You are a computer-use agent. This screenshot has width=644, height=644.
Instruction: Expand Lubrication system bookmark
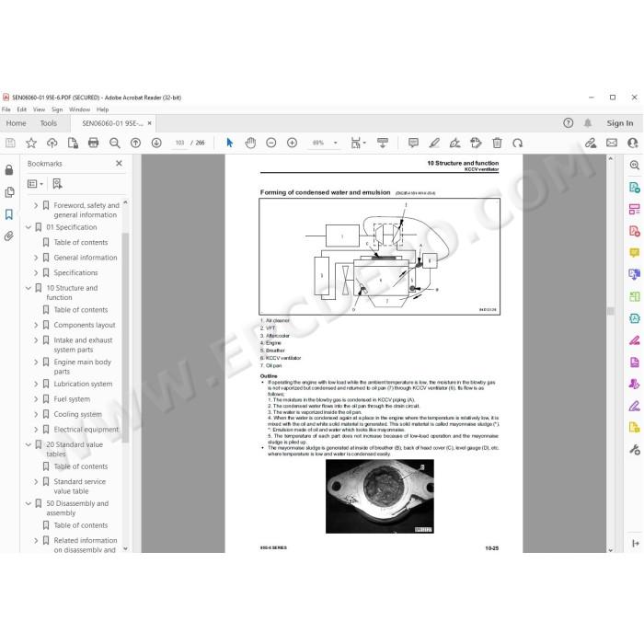[x=36, y=384]
